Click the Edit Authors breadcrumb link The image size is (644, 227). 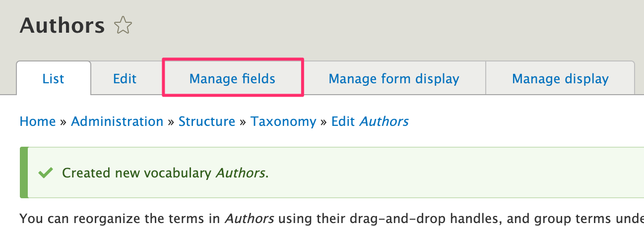pyautogui.click(x=370, y=121)
